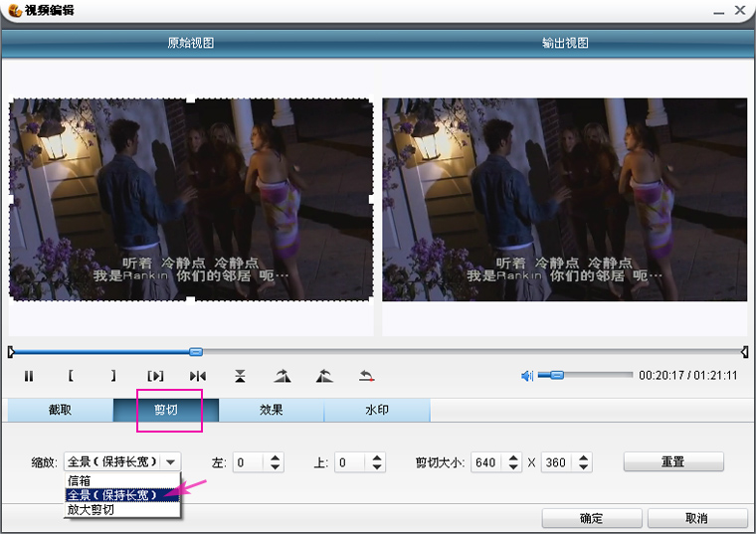The height and width of the screenshot is (534, 756).
Task: Switch to the 剪切 tab
Action: click(166, 410)
